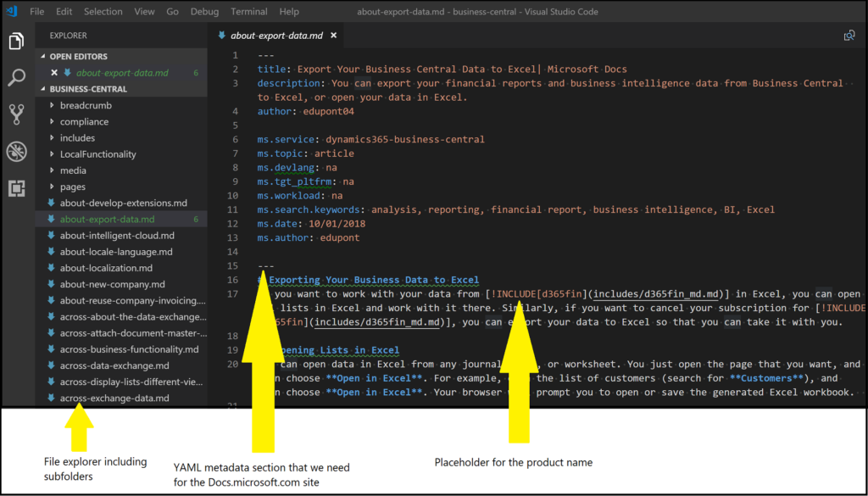868x496 pixels.
Task: Open the Extensions view
Action: click(x=16, y=188)
